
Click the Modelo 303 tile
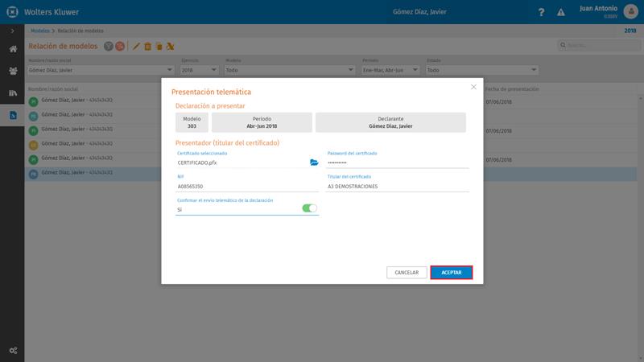[x=192, y=122]
